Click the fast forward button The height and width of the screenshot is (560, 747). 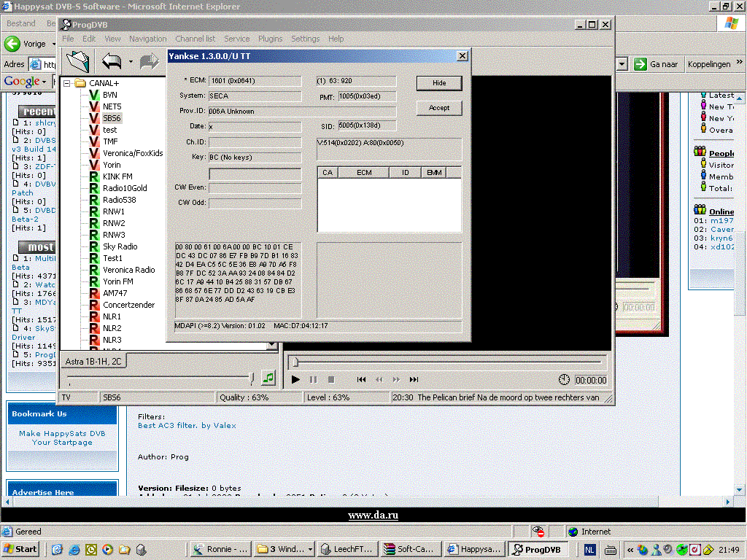click(x=396, y=379)
